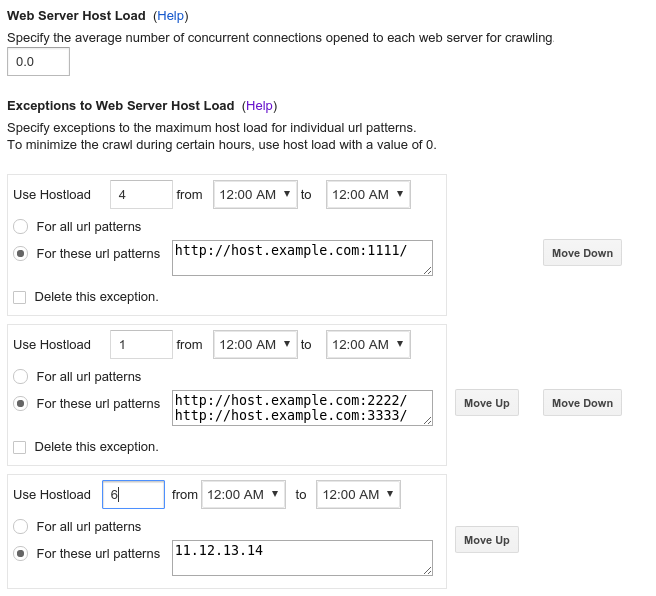Screen dimensions: 656x596
Task: Select 'For all url patterns' in second exception
Action: [21, 377]
